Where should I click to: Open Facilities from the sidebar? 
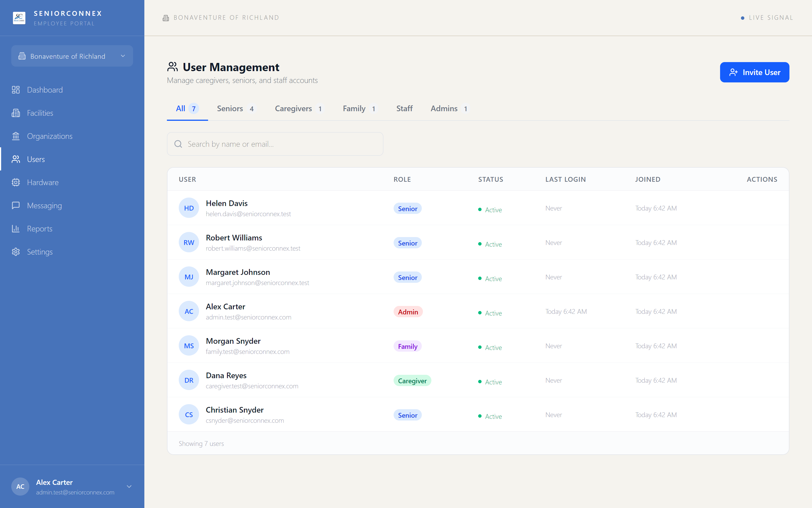72,113
